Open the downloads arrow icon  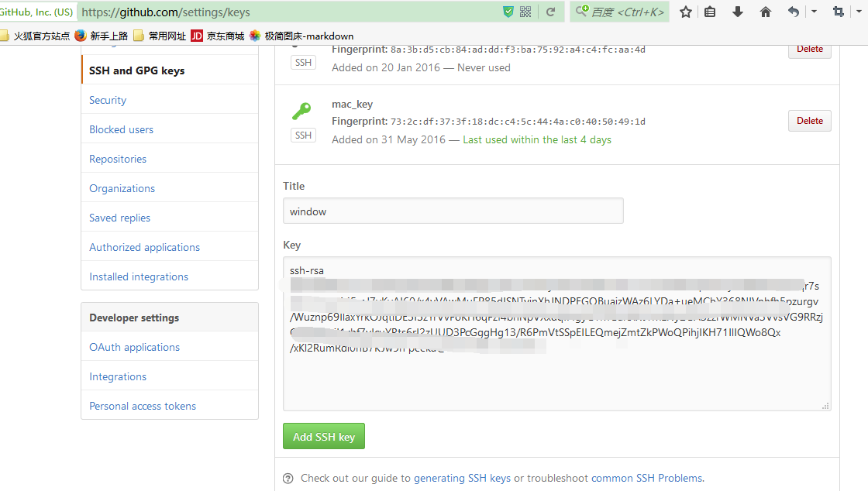pyautogui.click(x=738, y=12)
